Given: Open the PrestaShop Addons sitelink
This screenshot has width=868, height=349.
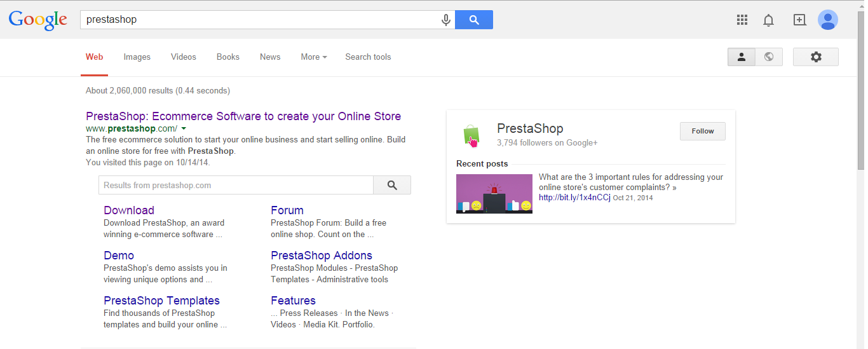Looking at the screenshot, I should (x=322, y=256).
